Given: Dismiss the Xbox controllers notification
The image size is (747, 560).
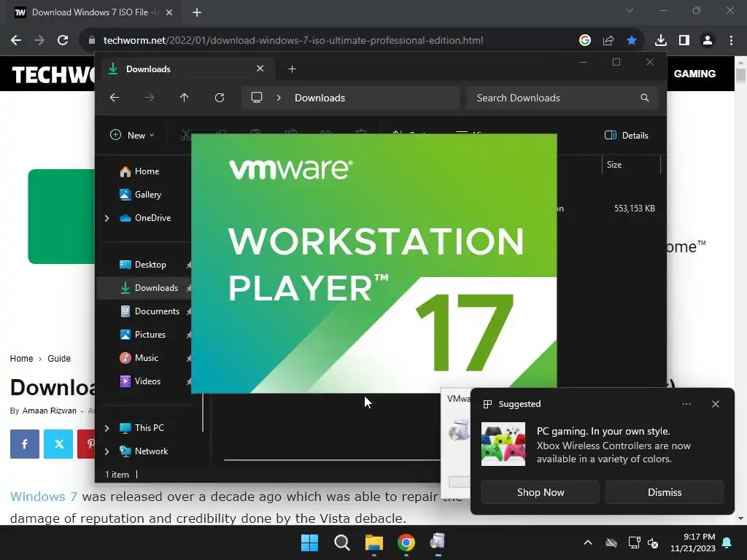Looking at the screenshot, I should [665, 492].
